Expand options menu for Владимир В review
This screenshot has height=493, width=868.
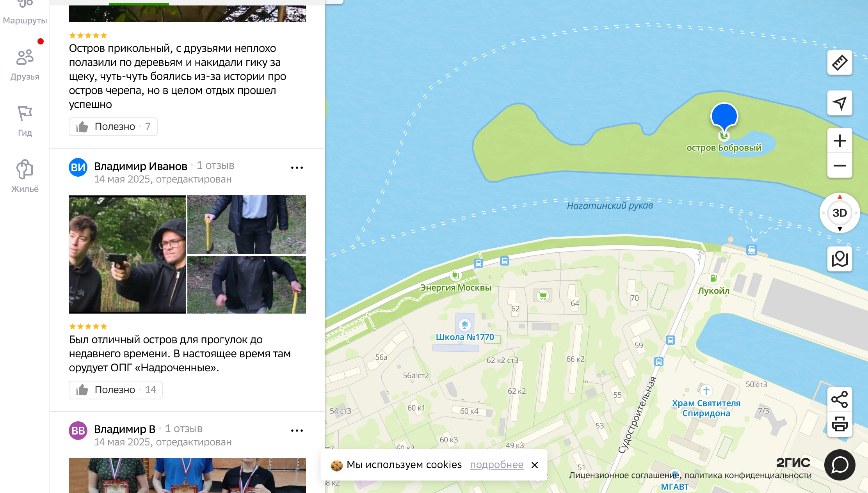tap(297, 431)
